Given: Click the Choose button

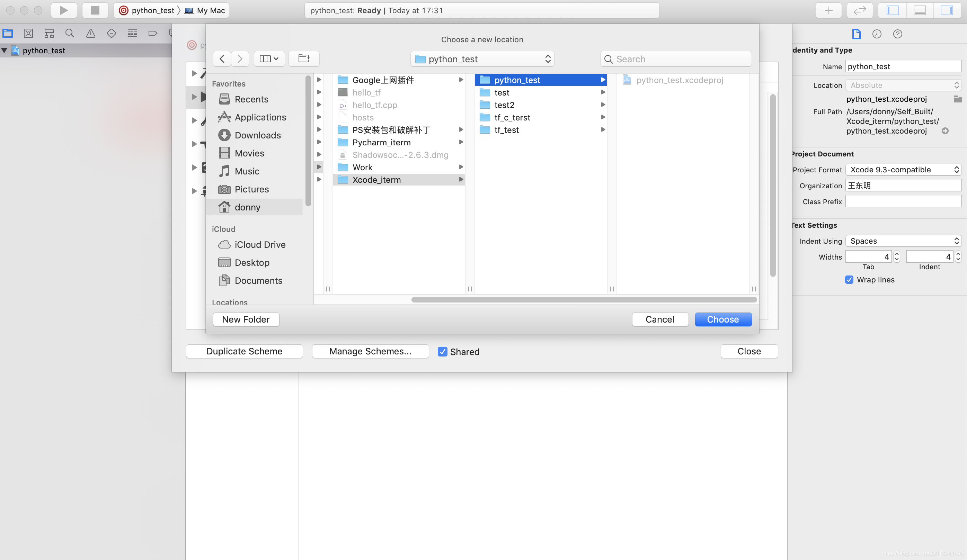Looking at the screenshot, I should point(723,319).
